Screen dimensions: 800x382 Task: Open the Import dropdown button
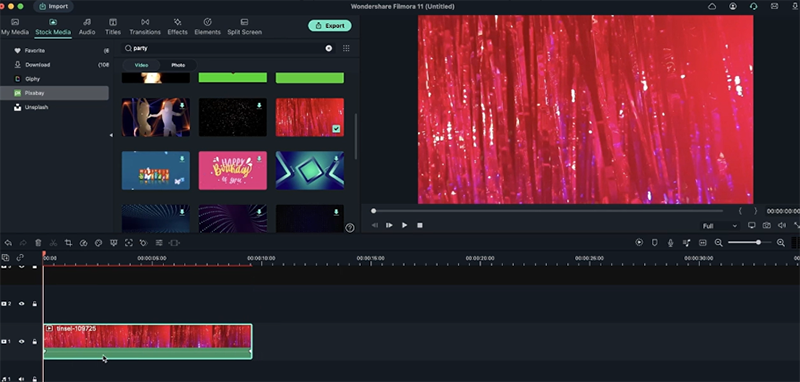point(54,7)
